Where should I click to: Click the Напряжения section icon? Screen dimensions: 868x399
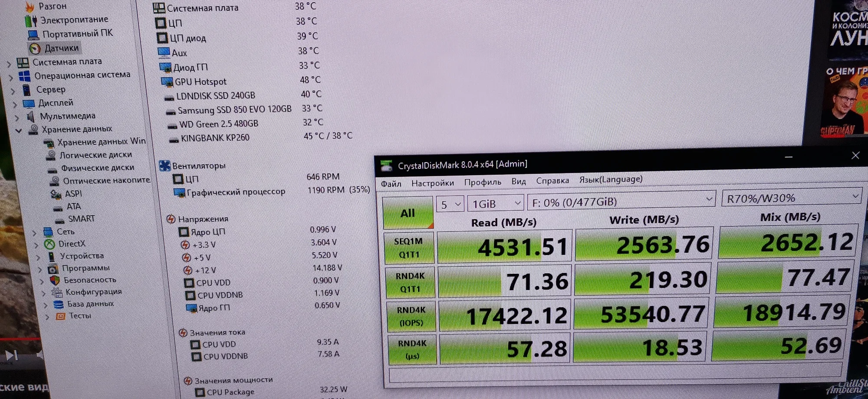171,219
